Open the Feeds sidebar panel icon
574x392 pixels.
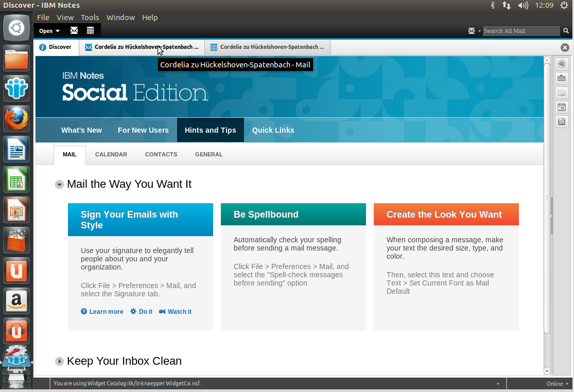tap(562, 122)
